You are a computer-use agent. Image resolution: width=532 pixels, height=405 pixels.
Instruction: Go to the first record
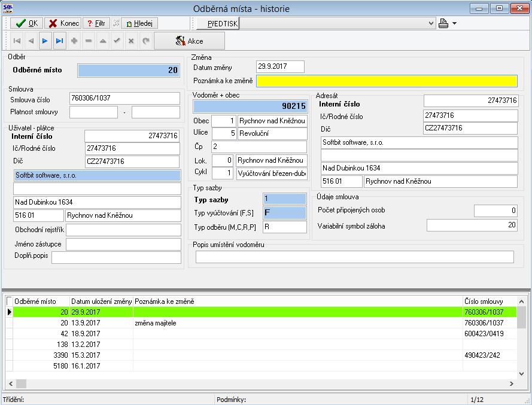coord(17,41)
